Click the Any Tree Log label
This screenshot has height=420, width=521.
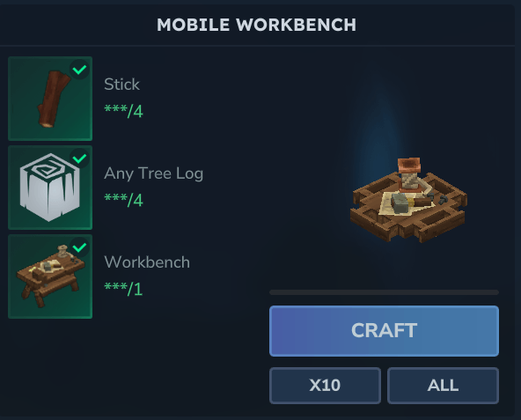click(x=153, y=173)
